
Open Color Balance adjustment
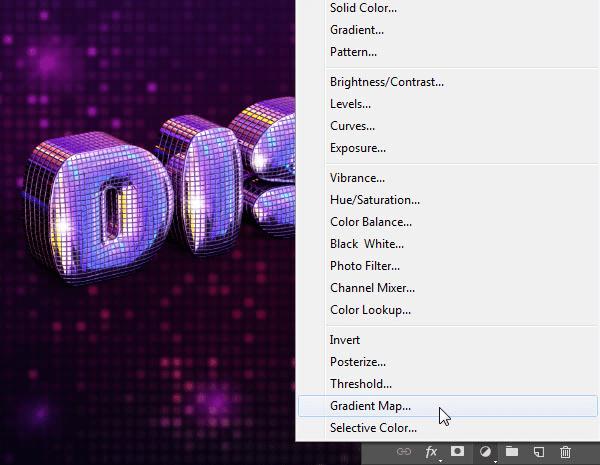(x=371, y=222)
